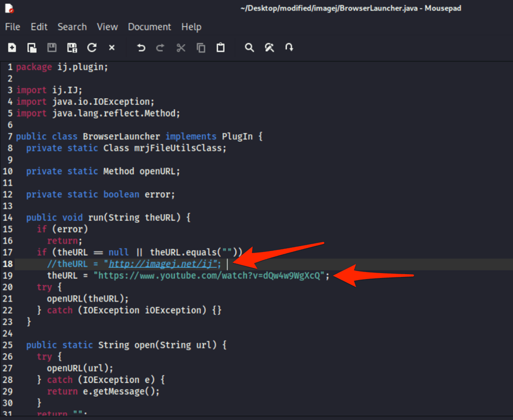The height and width of the screenshot is (420, 513).
Task: Click the Mousepad document icon in the title bar
Action: tap(9, 8)
